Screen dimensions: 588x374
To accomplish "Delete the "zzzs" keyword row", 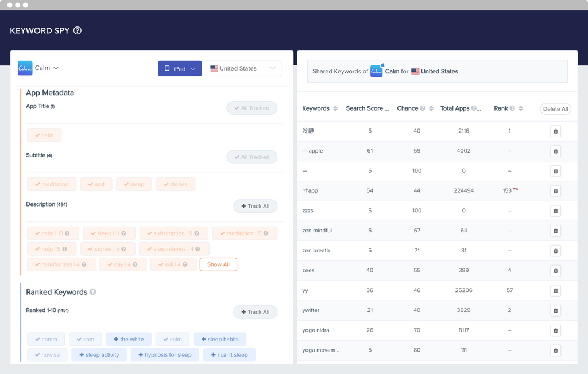I will click(x=555, y=211).
